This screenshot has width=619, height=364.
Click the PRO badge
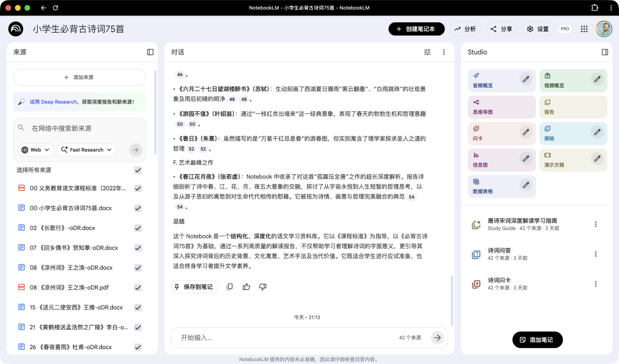pyautogui.click(x=565, y=29)
